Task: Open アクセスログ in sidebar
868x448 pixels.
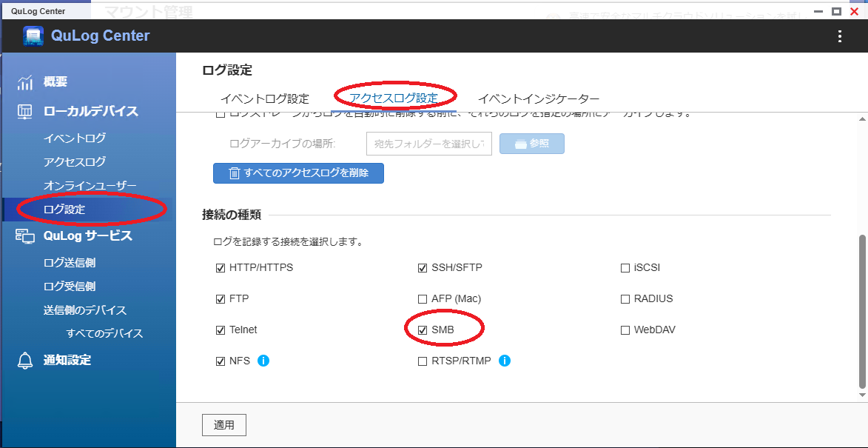Action: pos(75,161)
